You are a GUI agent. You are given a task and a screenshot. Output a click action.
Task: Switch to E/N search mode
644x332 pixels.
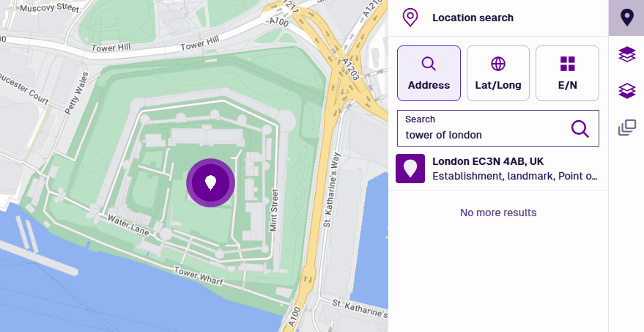click(x=567, y=73)
